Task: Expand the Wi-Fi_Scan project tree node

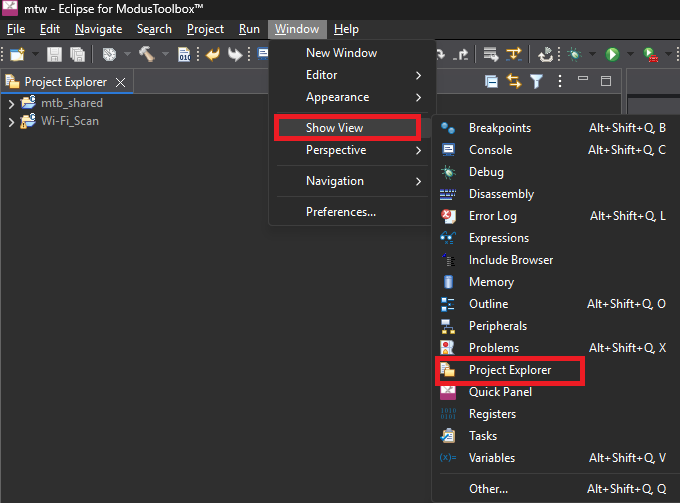Action: click(11, 122)
